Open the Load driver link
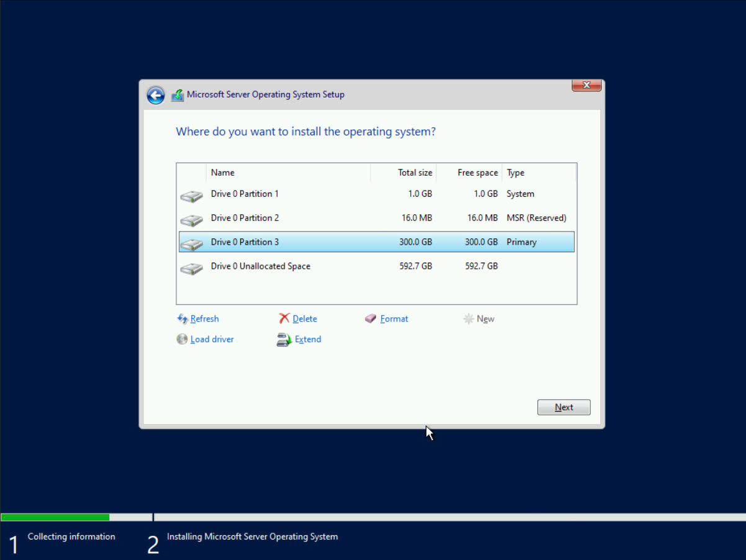This screenshot has width=746, height=560. (212, 339)
